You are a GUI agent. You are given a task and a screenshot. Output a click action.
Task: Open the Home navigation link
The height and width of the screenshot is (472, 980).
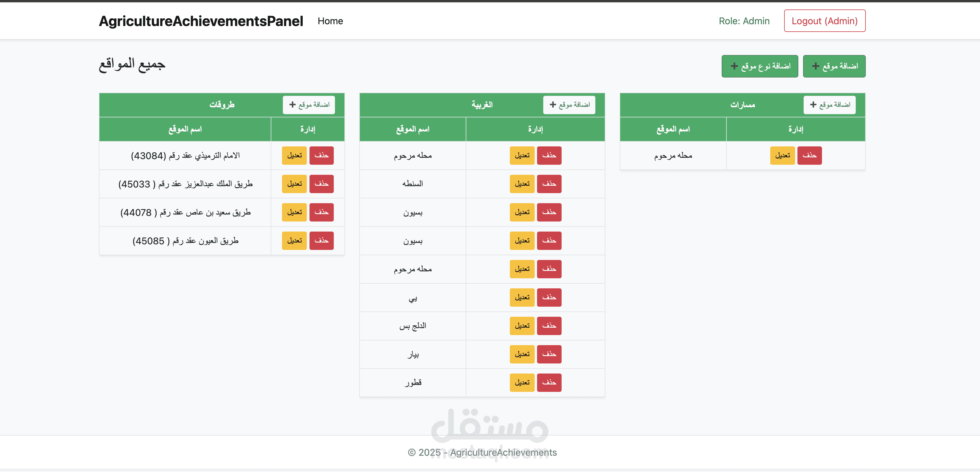coord(330,21)
